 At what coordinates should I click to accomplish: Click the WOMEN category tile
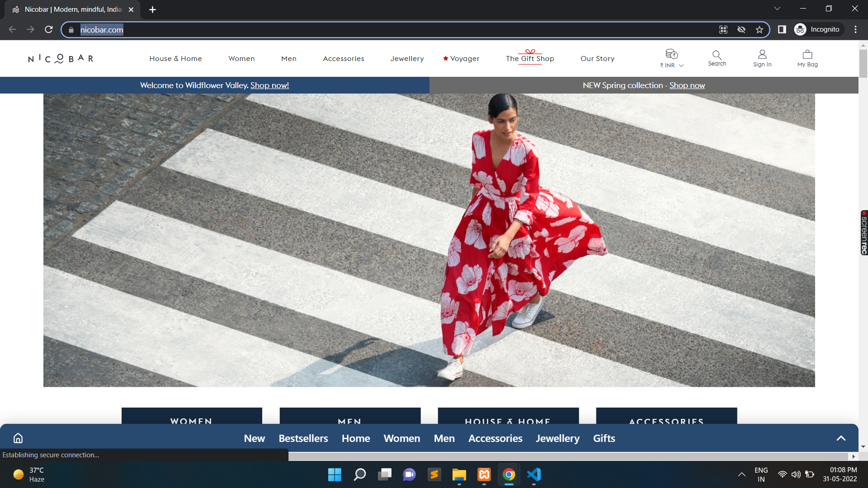coord(192,416)
